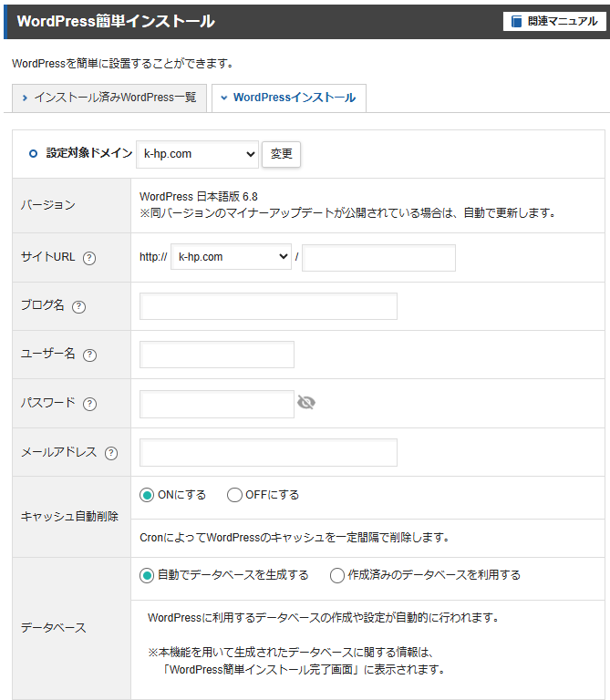Open the 設定対象ドメイン domain dropdown
Image resolution: width=610 pixels, height=700 pixels.
[x=197, y=154]
